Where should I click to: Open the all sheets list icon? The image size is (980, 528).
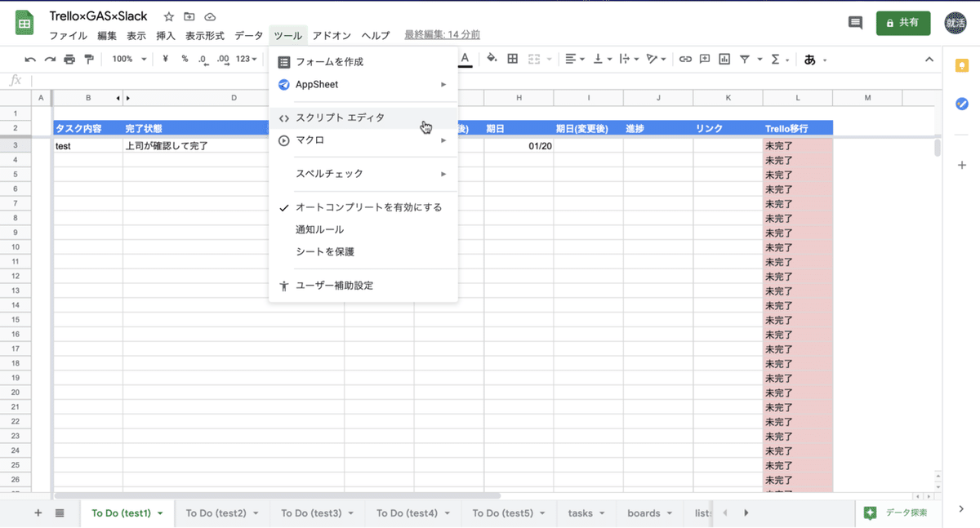tap(60, 512)
